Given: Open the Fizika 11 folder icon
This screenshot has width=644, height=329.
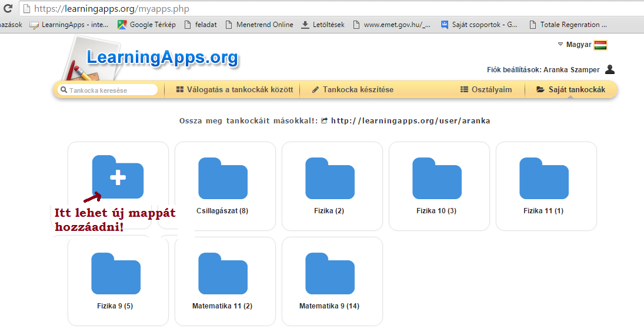Looking at the screenshot, I should 544,179.
